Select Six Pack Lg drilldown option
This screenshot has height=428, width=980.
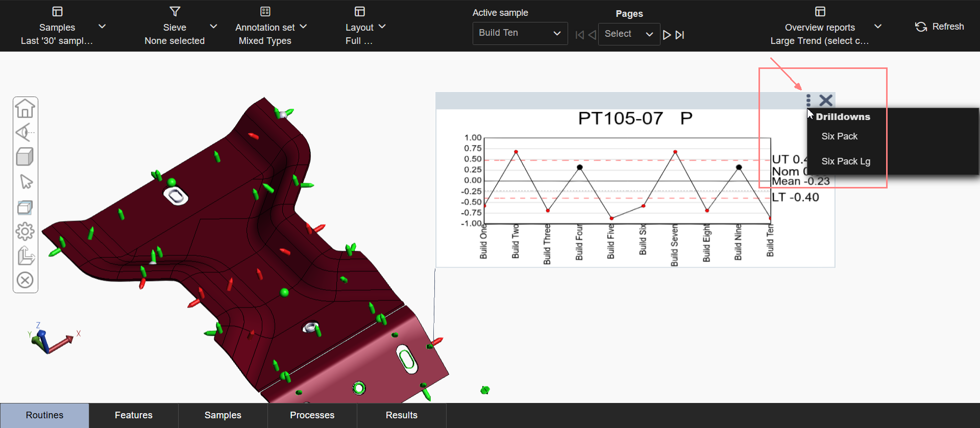tap(846, 161)
